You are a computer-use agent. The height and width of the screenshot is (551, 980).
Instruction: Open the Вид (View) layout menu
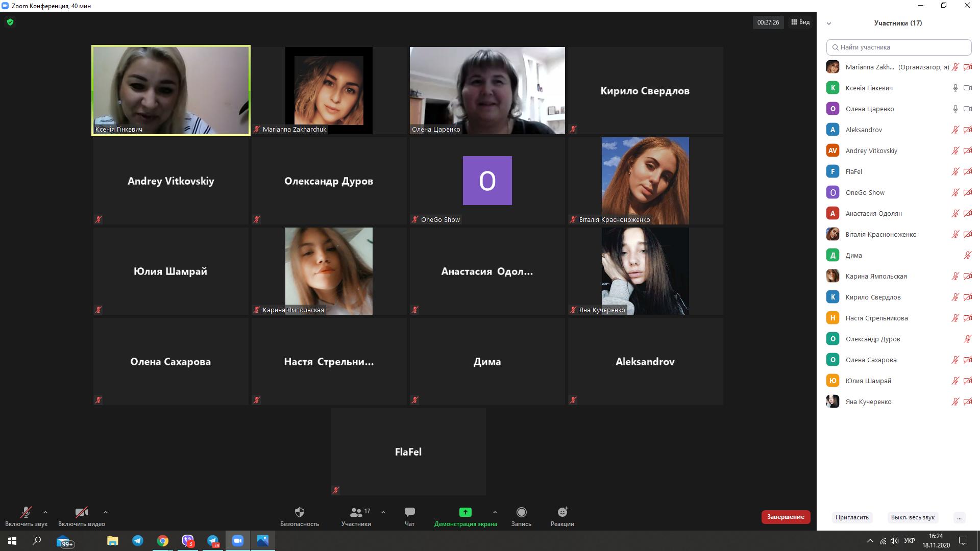pos(800,22)
